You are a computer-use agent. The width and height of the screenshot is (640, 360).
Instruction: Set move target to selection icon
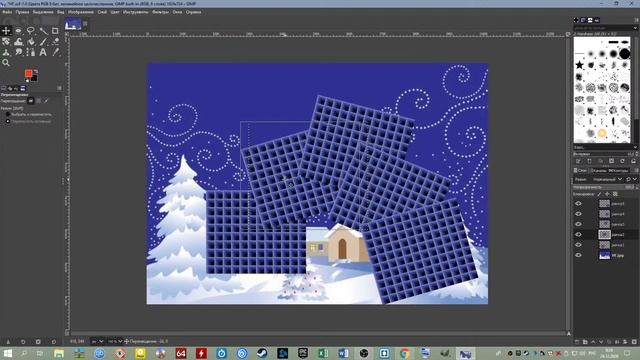coord(39,101)
